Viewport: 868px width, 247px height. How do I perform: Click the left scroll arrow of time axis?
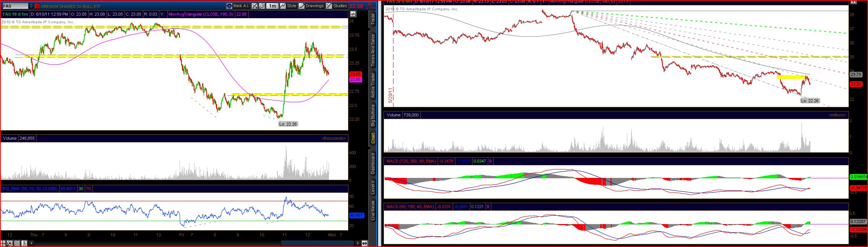click(31, 243)
